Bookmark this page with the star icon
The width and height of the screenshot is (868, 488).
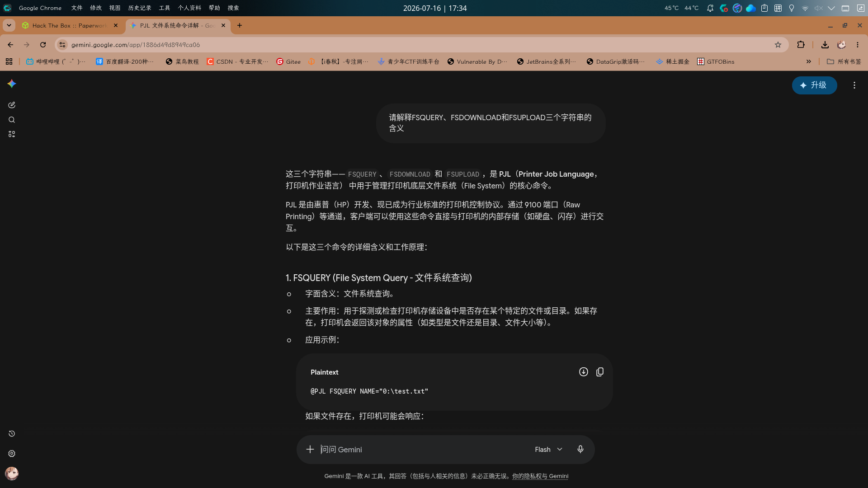[x=778, y=45]
